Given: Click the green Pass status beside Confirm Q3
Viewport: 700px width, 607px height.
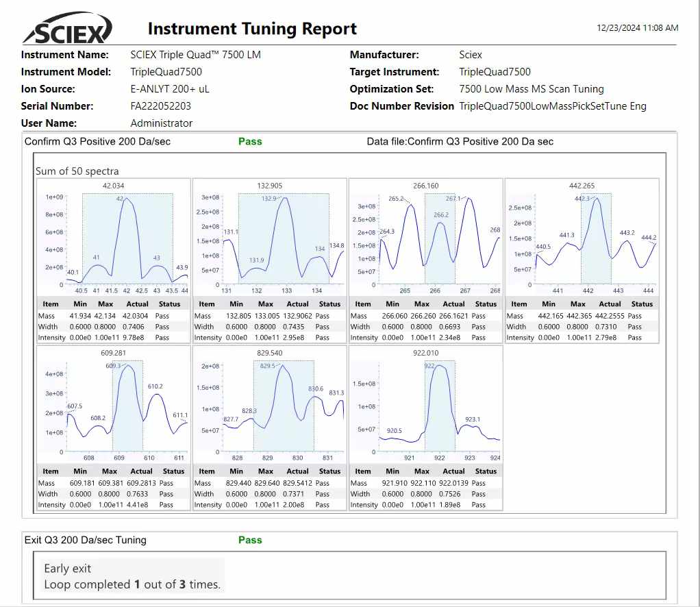Looking at the screenshot, I should 250,141.
